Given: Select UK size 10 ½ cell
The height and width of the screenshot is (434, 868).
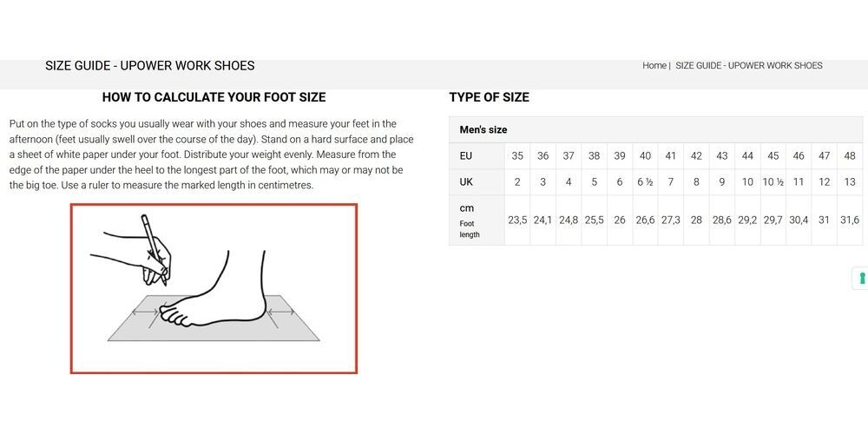Looking at the screenshot, I should (x=773, y=182).
